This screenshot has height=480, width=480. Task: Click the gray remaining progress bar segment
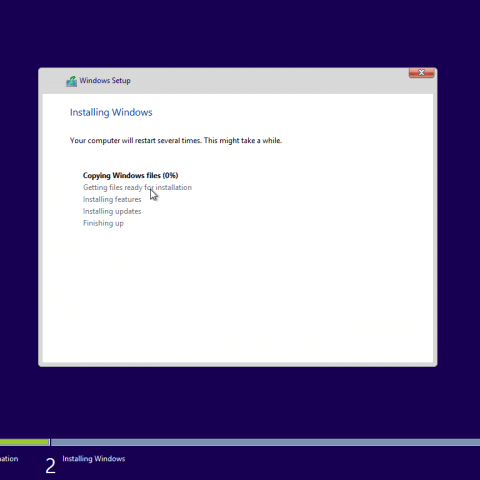tap(265, 442)
